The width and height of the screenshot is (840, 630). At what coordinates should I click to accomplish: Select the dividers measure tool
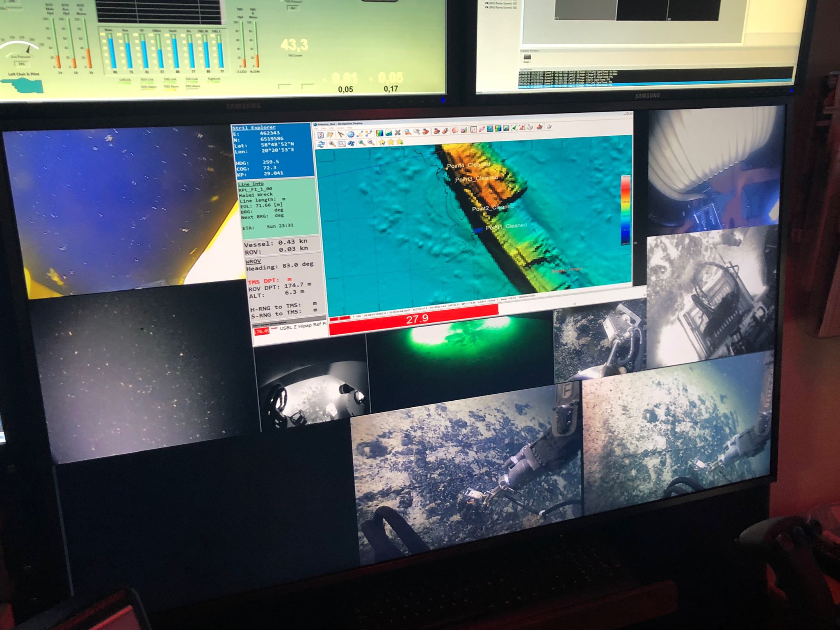point(340,134)
